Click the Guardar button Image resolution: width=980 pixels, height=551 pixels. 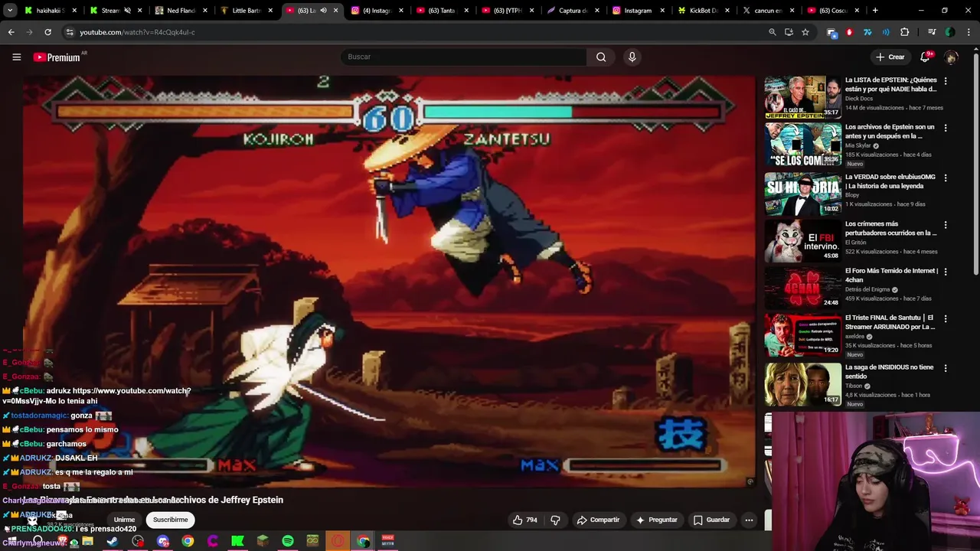711,520
